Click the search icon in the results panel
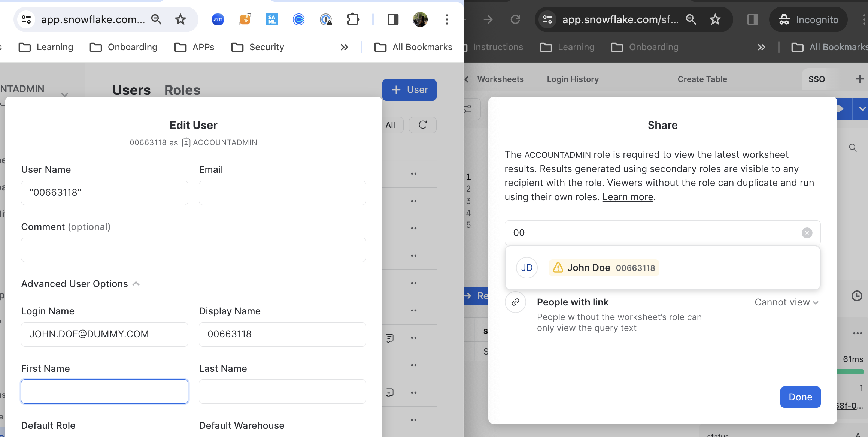 pyautogui.click(x=853, y=148)
